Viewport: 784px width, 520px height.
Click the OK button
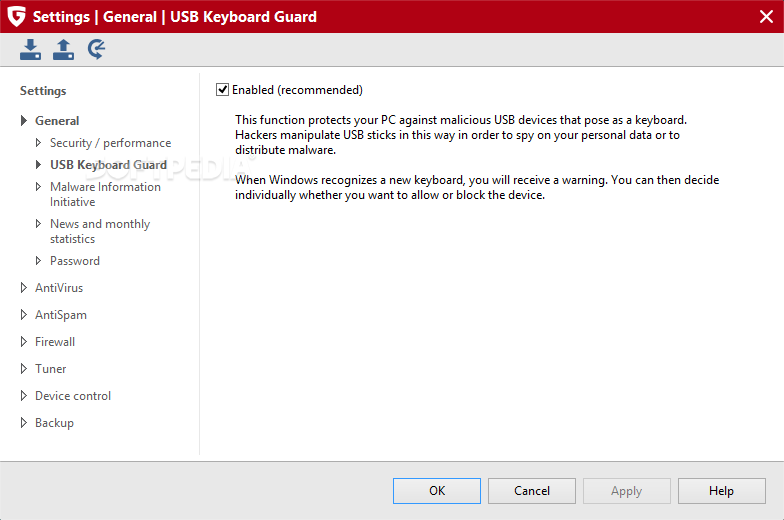437,491
